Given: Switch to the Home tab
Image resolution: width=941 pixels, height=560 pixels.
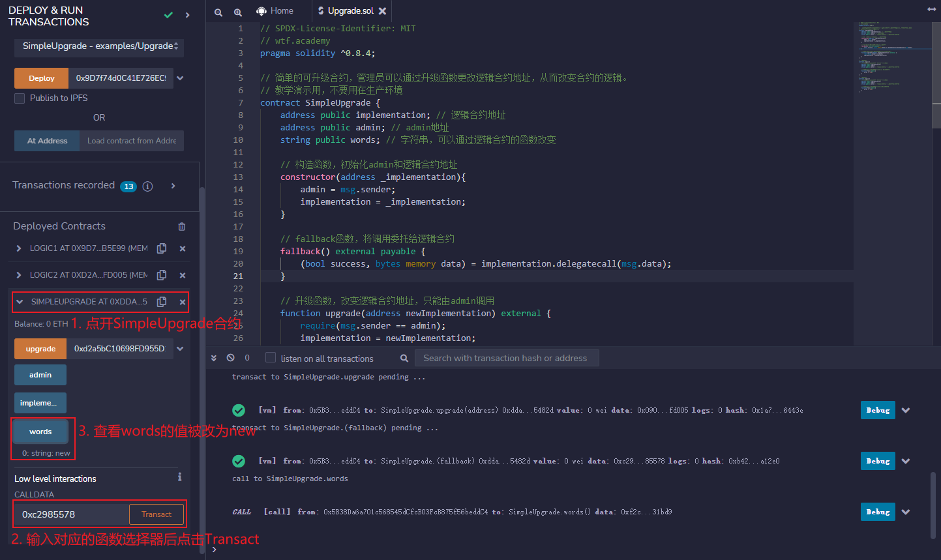Looking at the screenshot, I should [275, 11].
